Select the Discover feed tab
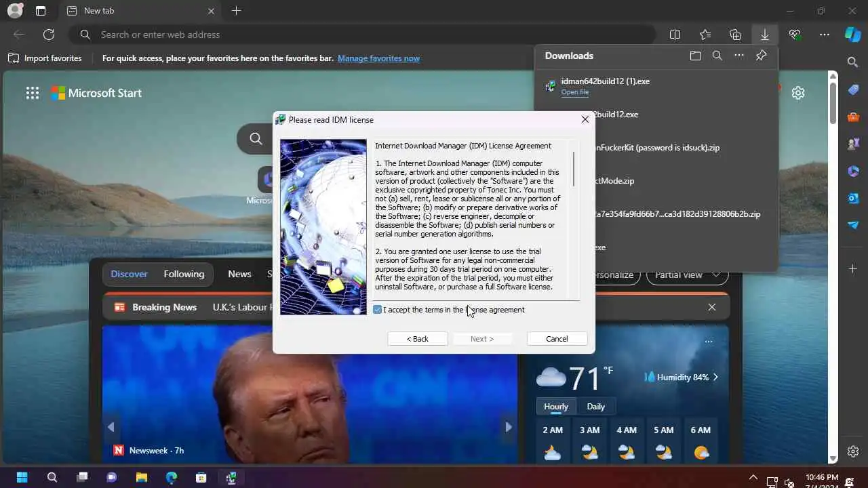Viewport: 868px width, 488px height. pos(129,274)
